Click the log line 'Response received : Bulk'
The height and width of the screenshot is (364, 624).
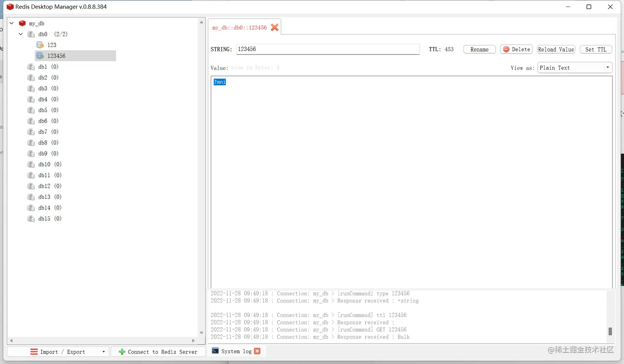pos(310,337)
